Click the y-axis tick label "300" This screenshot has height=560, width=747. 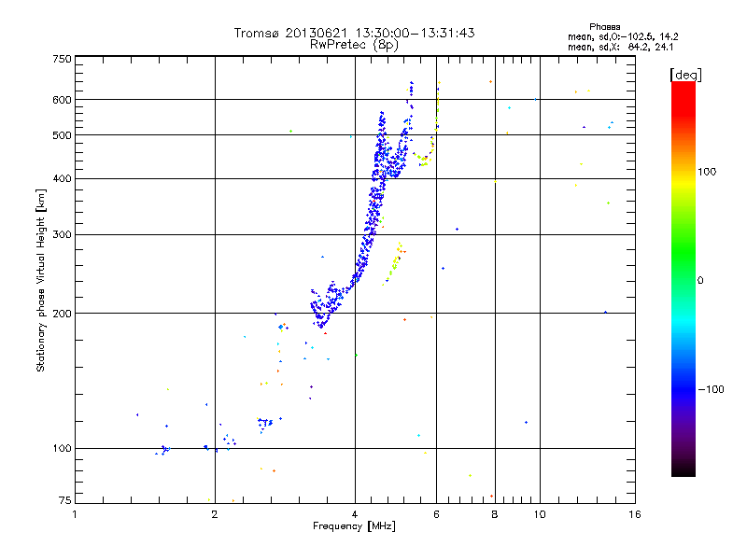(x=62, y=235)
